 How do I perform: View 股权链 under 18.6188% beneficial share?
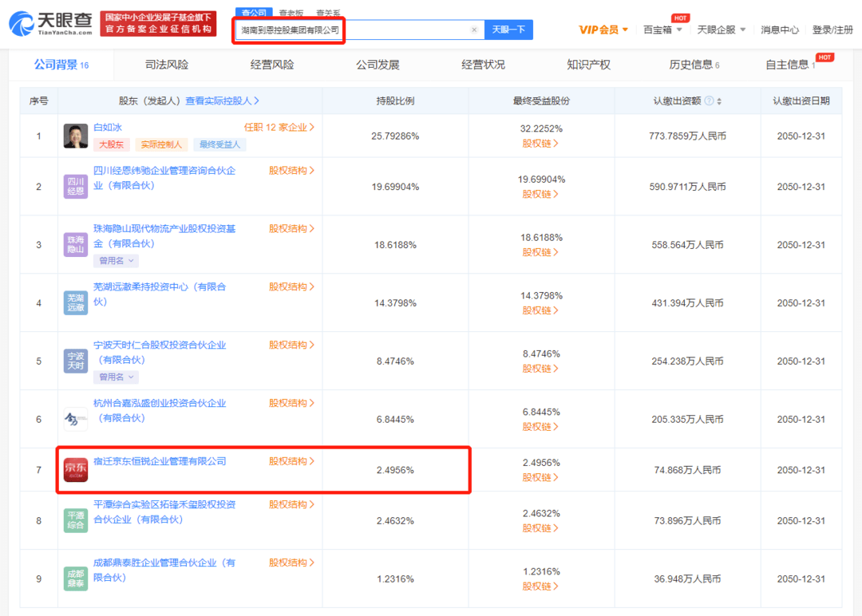[x=540, y=252]
